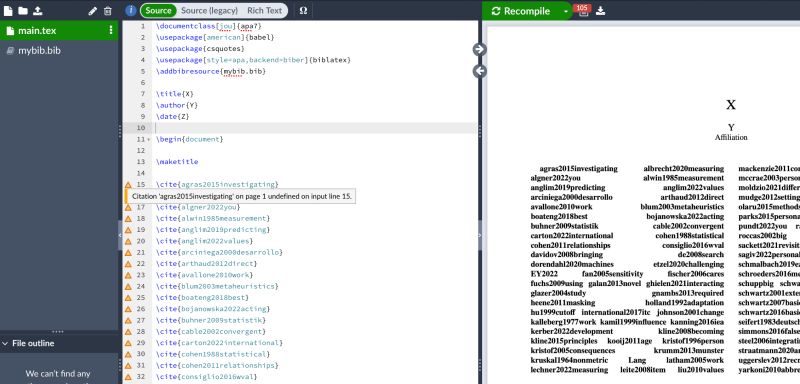Click the blue info icon beside Source

tap(131, 10)
